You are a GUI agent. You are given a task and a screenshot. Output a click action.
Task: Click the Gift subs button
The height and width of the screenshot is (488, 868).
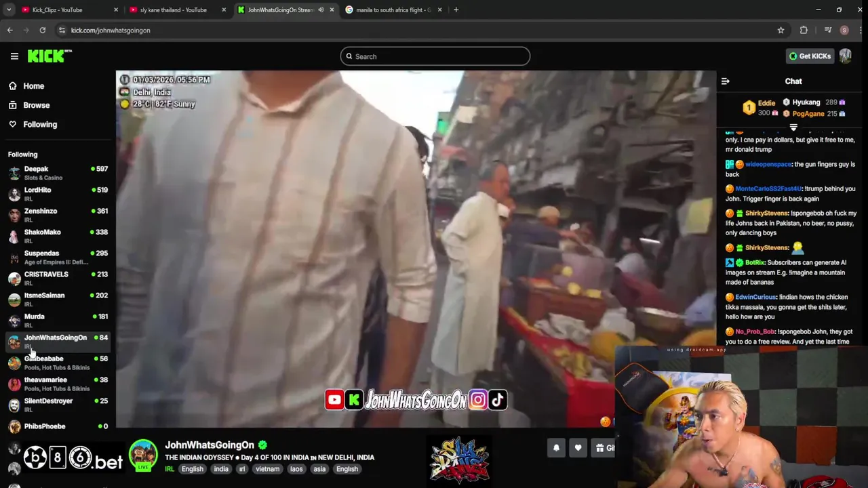[604, 447]
